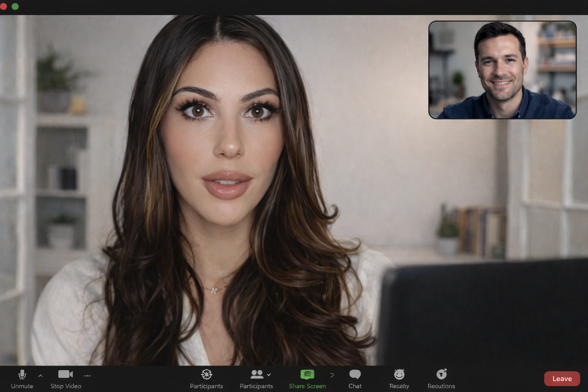Click the security shield Participants icon
The width and height of the screenshot is (588, 392).
(206, 374)
